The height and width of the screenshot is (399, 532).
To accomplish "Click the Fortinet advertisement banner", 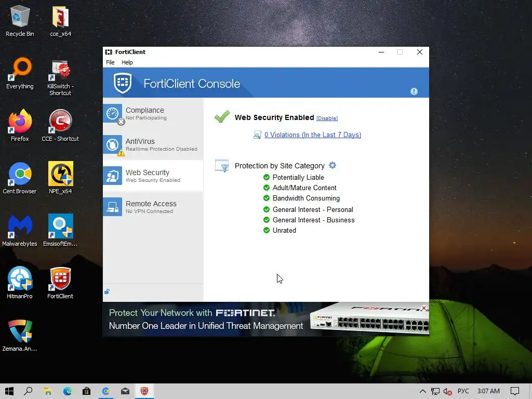I will [x=265, y=319].
